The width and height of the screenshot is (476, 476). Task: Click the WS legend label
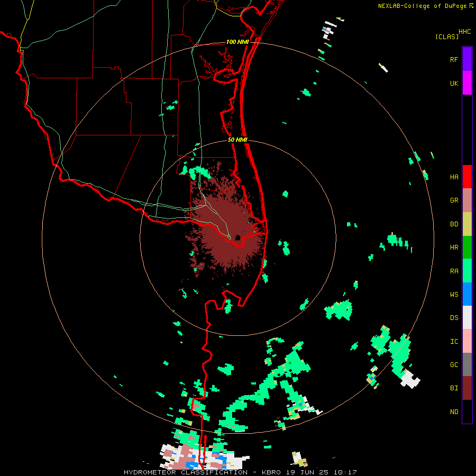coord(454,295)
